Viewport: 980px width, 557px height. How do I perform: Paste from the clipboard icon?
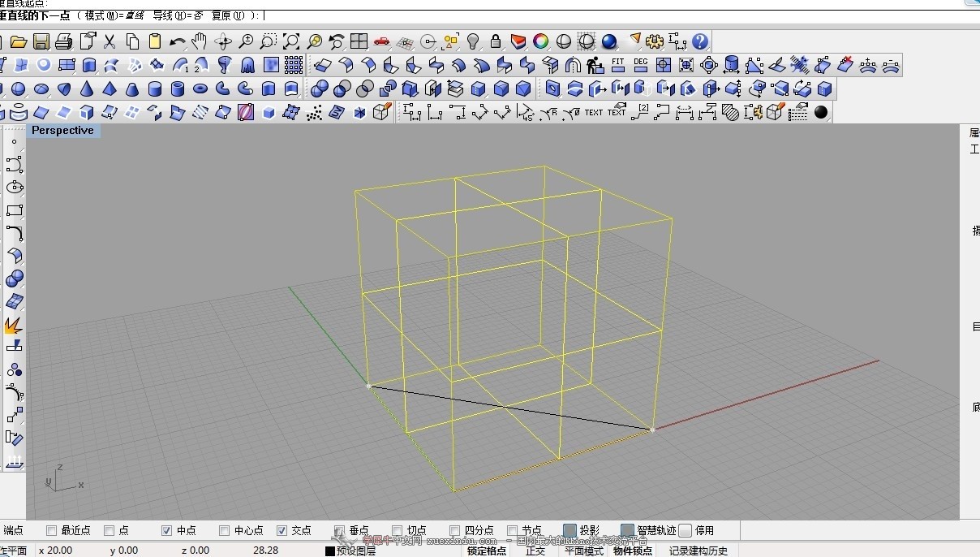[x=155, y=41]
